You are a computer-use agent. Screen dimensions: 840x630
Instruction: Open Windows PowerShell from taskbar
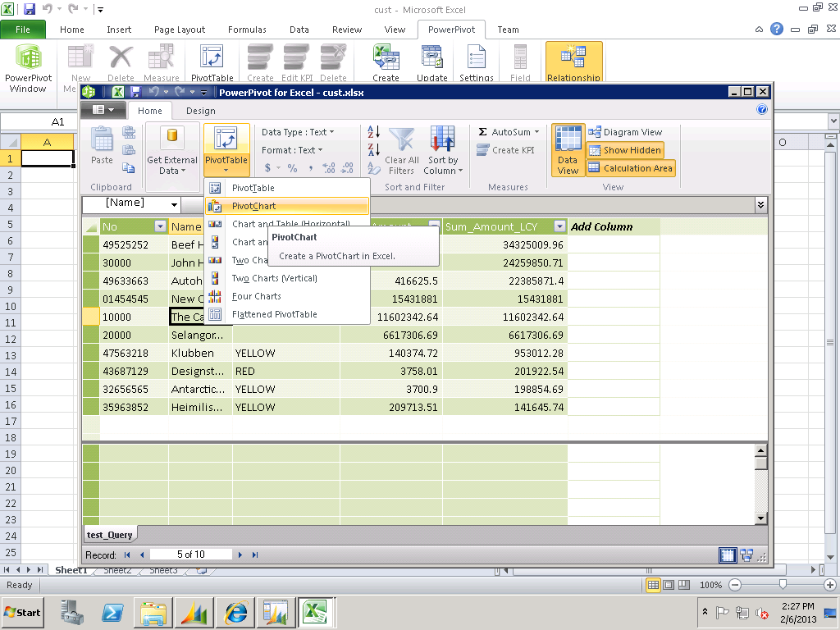(112, 612)
